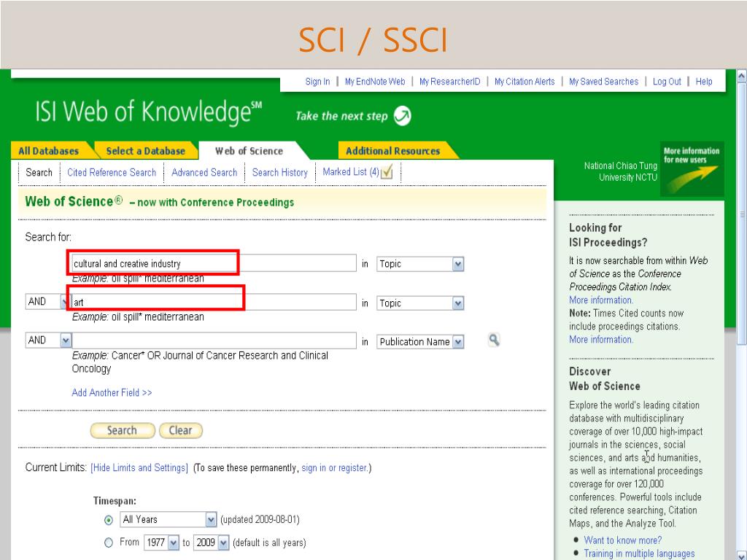Click the cultural and creative industry search field
This screenshot has width=747, height=560.
[x=214, y=263]
